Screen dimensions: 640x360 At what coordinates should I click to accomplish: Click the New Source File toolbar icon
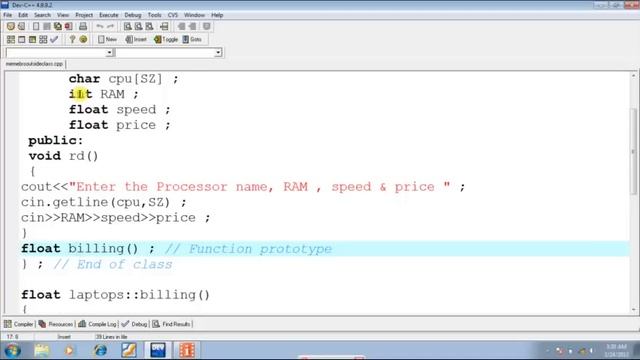tap(36, 27)
